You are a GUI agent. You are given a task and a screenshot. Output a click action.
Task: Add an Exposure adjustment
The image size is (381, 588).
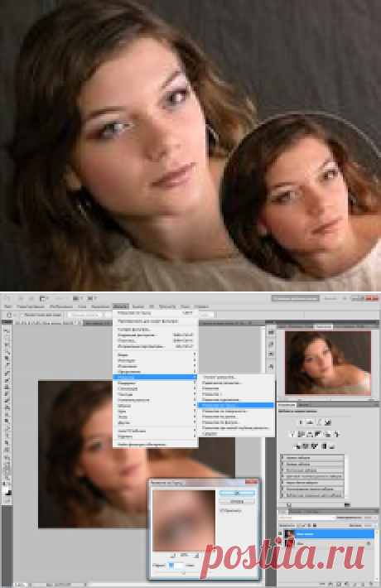[x=328, y=422]
